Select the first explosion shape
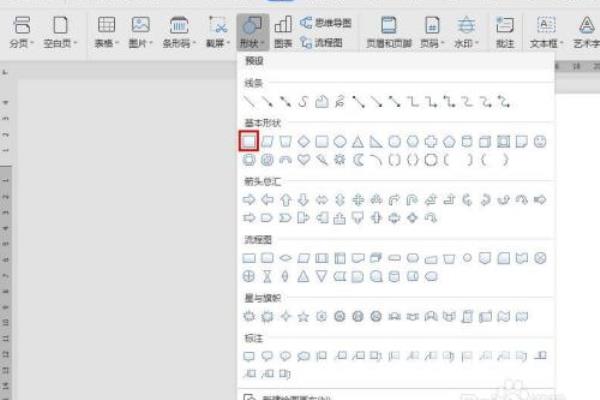The height and width of the screenshot is (400, 600). tap(249, 316)
